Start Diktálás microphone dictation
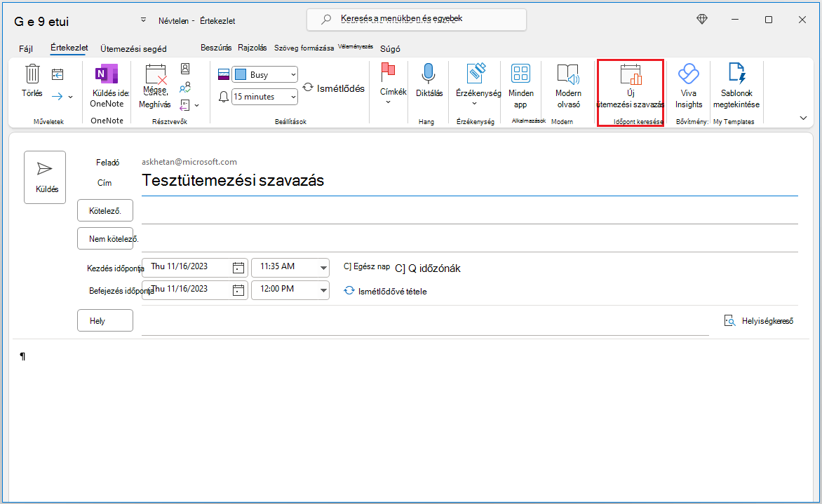 [429, 81]
